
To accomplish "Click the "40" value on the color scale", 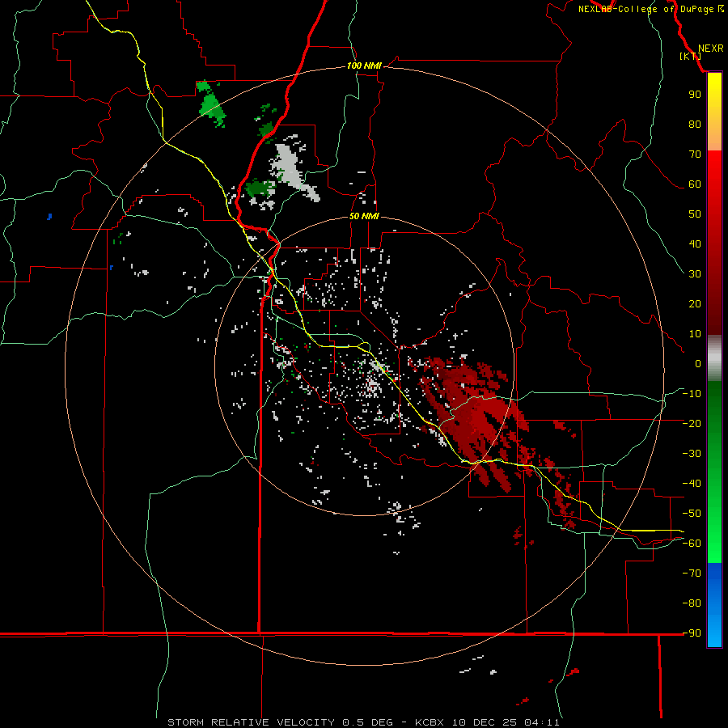I will click(695, 243).
